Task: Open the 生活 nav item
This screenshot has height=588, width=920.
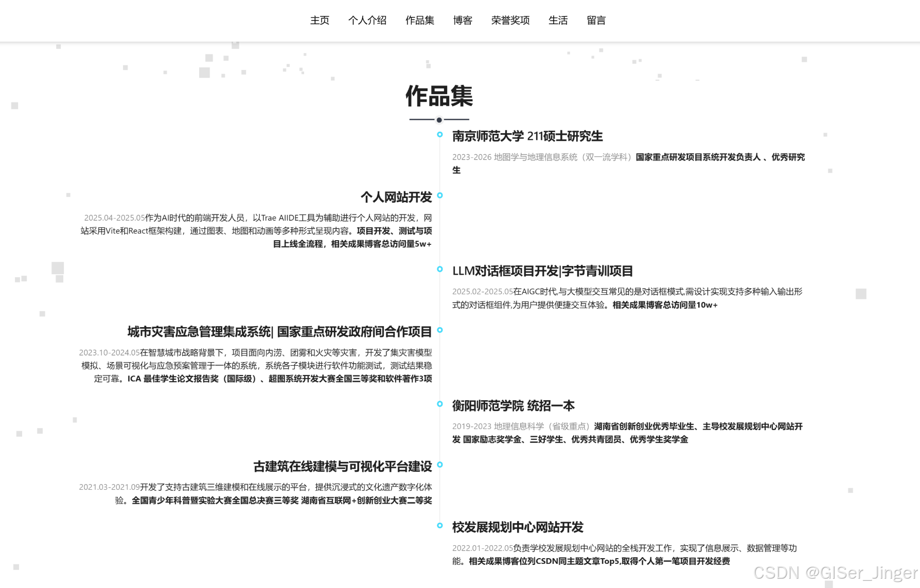Action: tap(558, 21)
